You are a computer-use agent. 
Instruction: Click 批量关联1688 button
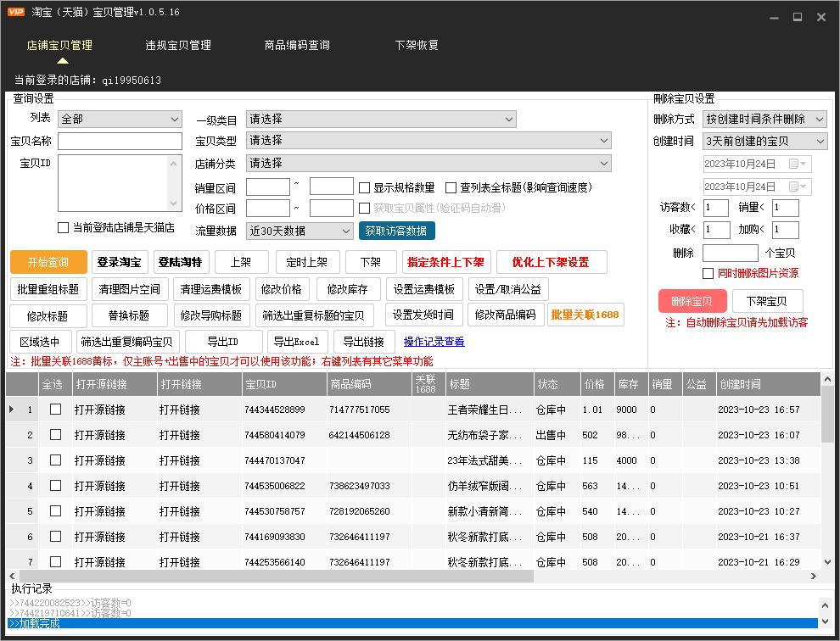coord(585,315)
